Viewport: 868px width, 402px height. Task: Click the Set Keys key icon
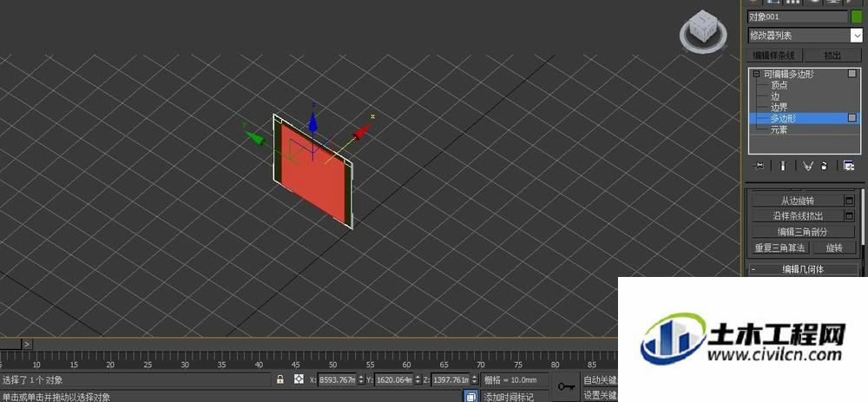(x=566, y=386)
